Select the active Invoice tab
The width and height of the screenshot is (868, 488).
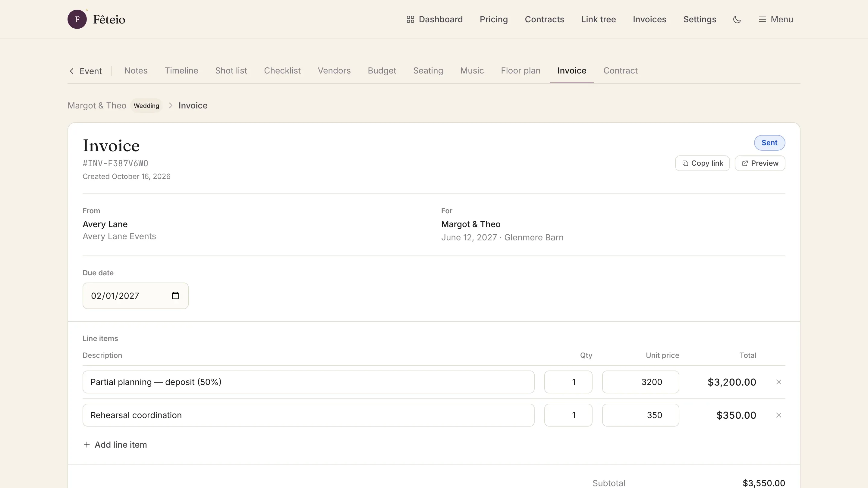(x=571, y=71)
